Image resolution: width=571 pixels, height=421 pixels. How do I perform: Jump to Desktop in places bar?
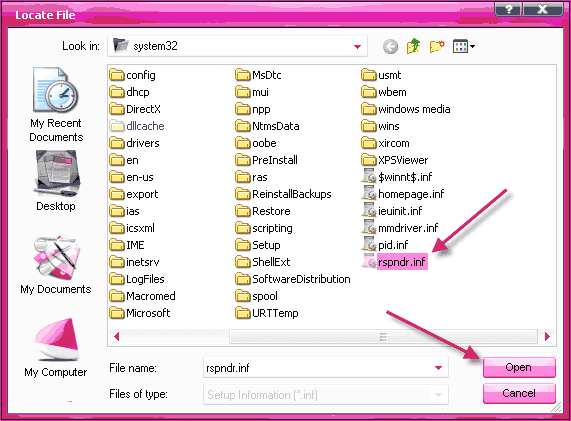[56, 181]
